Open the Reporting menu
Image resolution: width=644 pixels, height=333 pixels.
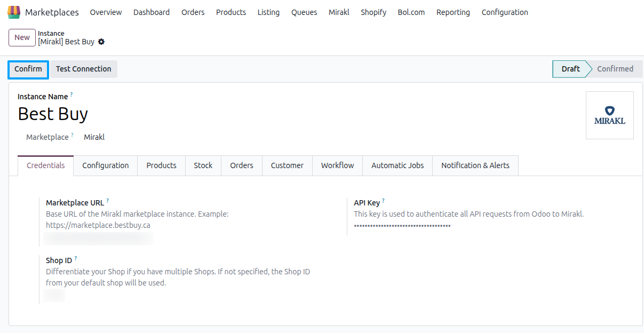tap(453, 12)
